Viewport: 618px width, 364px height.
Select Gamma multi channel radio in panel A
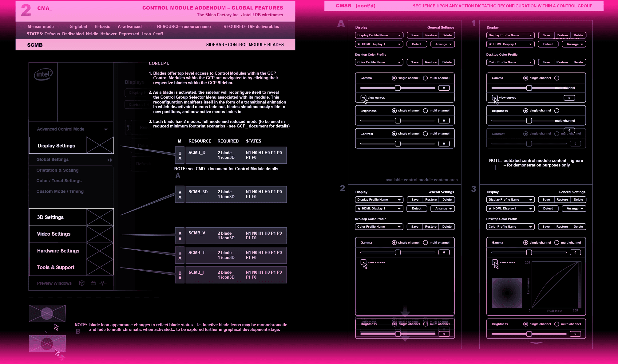click(x=425, y=78)
